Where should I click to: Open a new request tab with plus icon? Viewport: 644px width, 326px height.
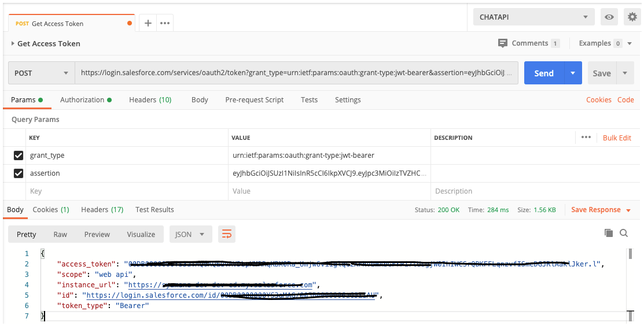[x=148, y=23]
